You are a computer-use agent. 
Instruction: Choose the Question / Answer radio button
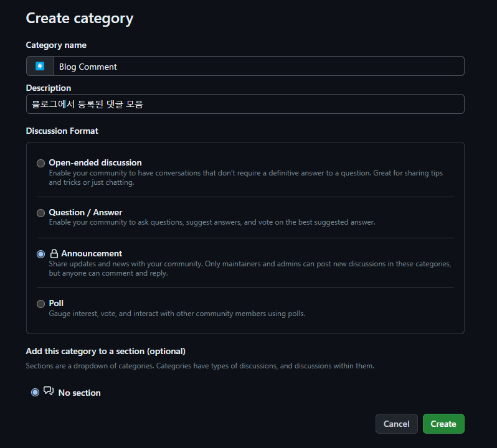pyautogui.click(x=41, y=213)
